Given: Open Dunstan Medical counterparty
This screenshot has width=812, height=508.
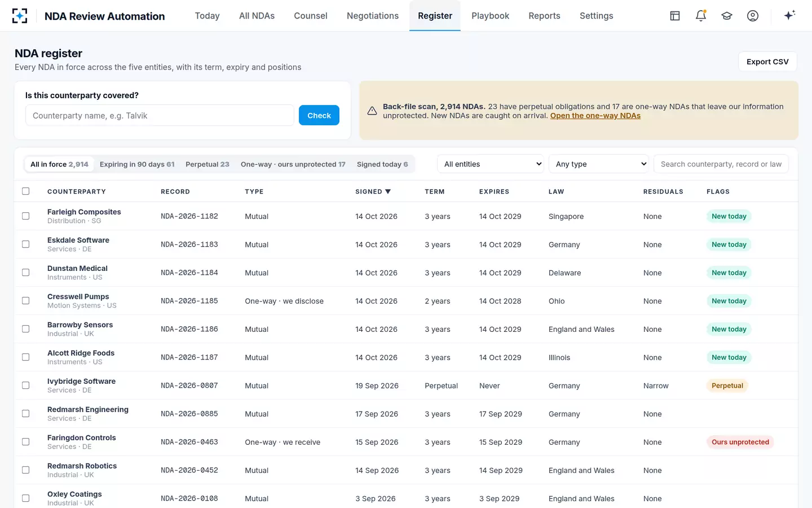Looking at the screenshot, I should [x=77, y=268].
